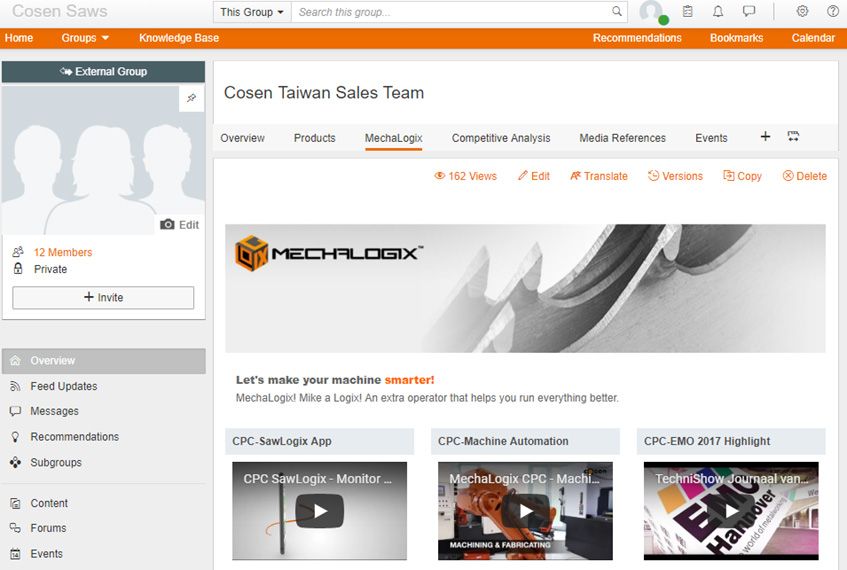Click the Subgroups icon
Viewport: 847px width, 570px height.
[x=15, y=462]
